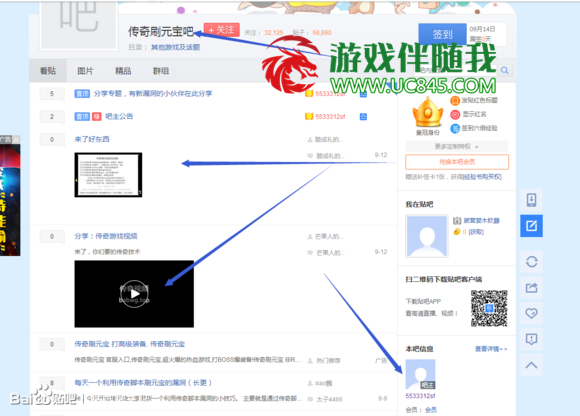This screenshot has width=580, height=416.
Task: Close the left side advertisement
Action: point(16,140)
